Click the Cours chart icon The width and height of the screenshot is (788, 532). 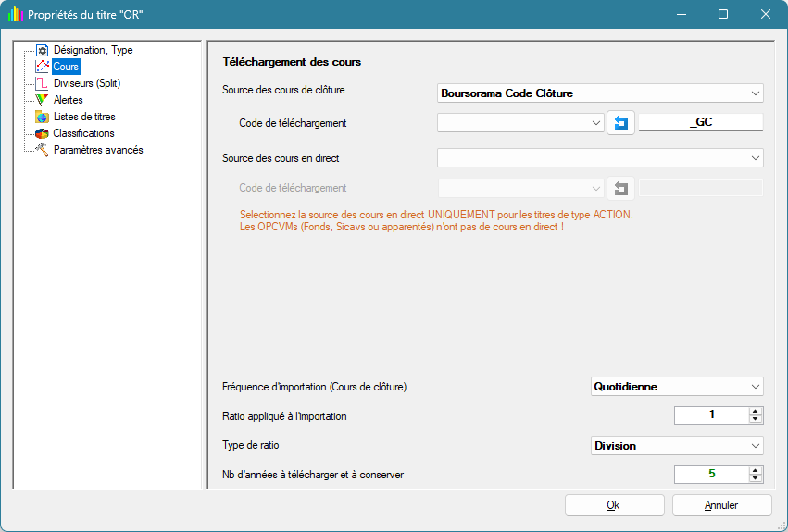42,67
